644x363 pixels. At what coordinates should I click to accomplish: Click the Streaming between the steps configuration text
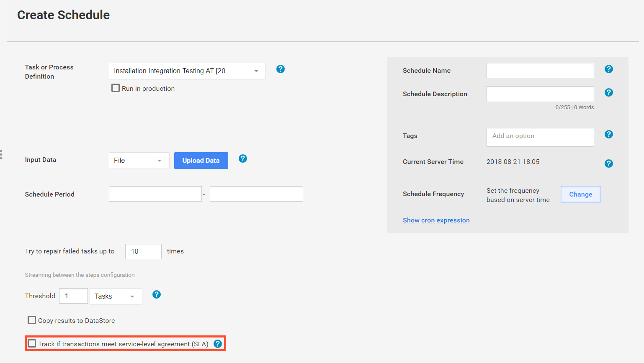click(80, 275)
